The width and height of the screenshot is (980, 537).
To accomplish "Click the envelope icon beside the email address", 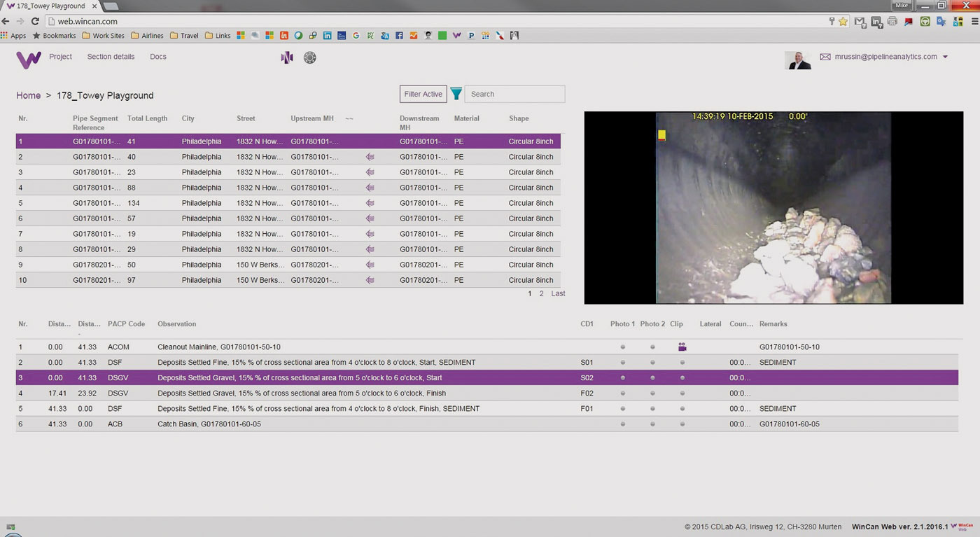I will tap(825, 57).
